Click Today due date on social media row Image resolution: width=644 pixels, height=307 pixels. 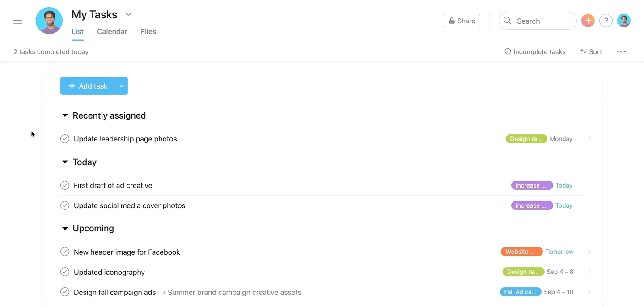[x=564, y=205]
